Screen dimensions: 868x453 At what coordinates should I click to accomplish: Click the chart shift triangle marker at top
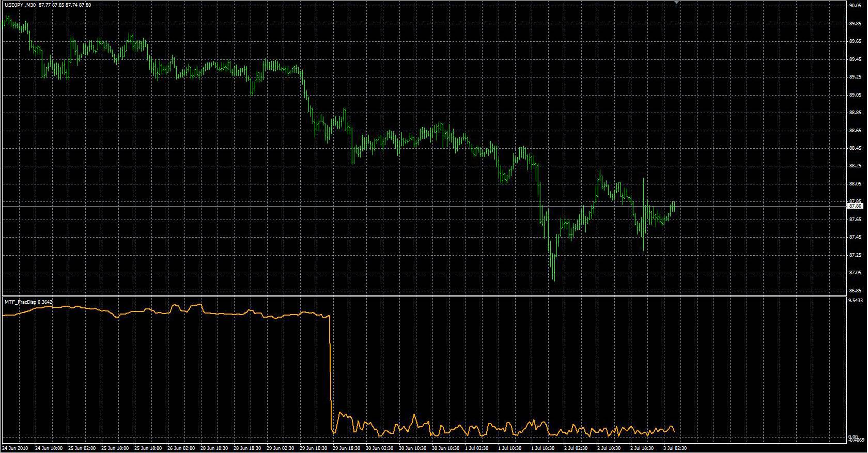point(676,3)
